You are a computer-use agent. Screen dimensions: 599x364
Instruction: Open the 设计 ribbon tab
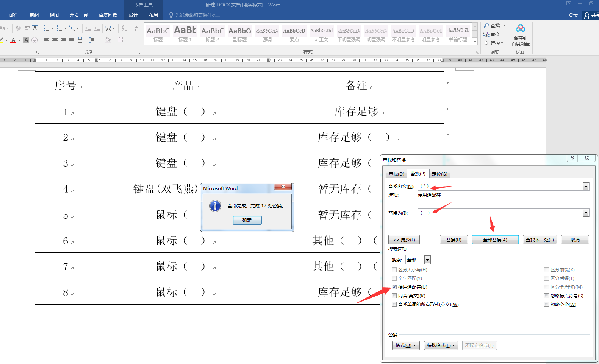tap(133, 15)
